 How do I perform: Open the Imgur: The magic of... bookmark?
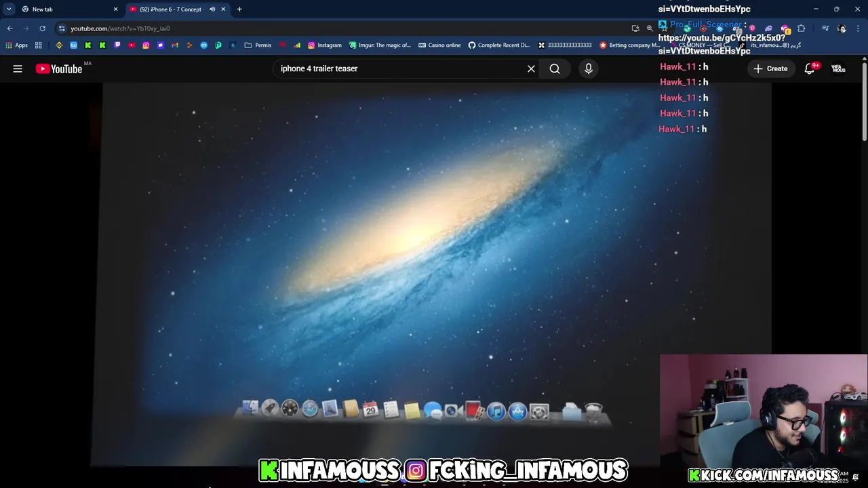[380, 45]
